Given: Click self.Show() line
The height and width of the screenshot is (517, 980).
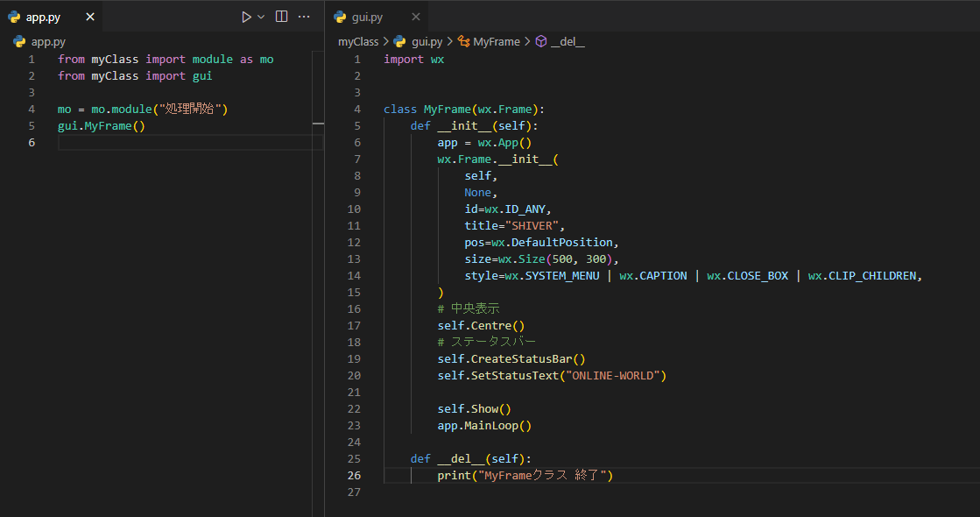Looking at the screenshot, I should [475, 409].
